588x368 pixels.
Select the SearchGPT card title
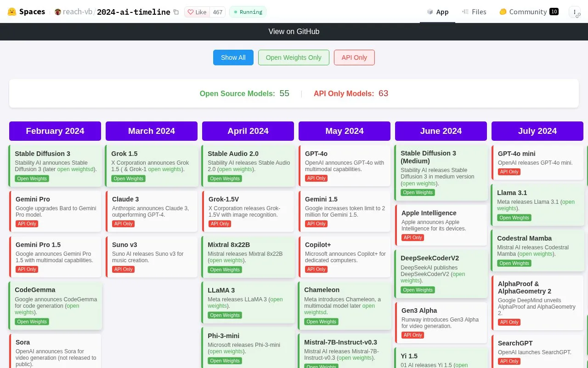(x=515, y=343)
